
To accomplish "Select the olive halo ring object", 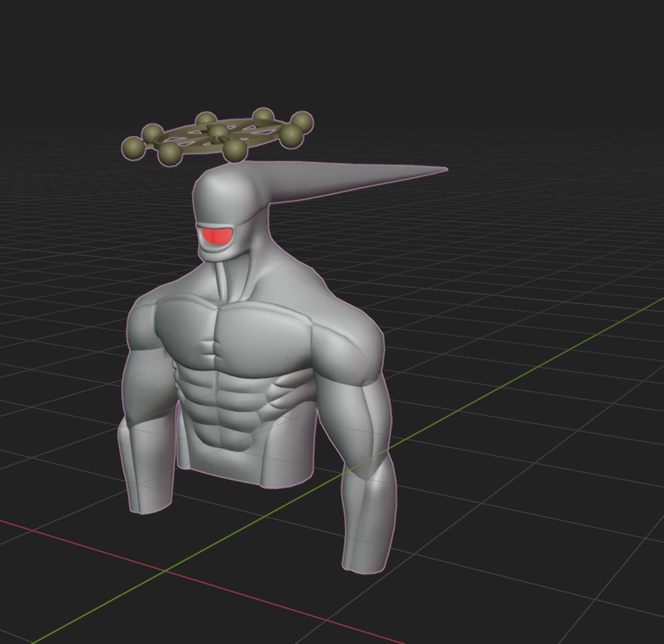I will click(x=217, y=137).
